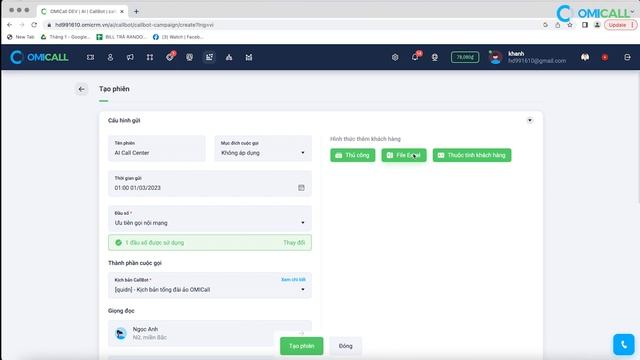Click the blue phone dialer button
The image size is (640, 360).
[x=624, y=344]
